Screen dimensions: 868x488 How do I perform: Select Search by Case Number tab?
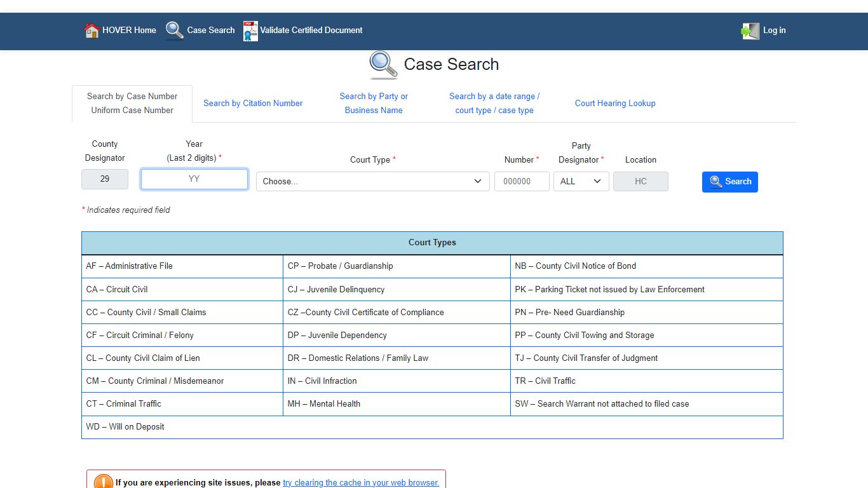[x=132, y=103]
